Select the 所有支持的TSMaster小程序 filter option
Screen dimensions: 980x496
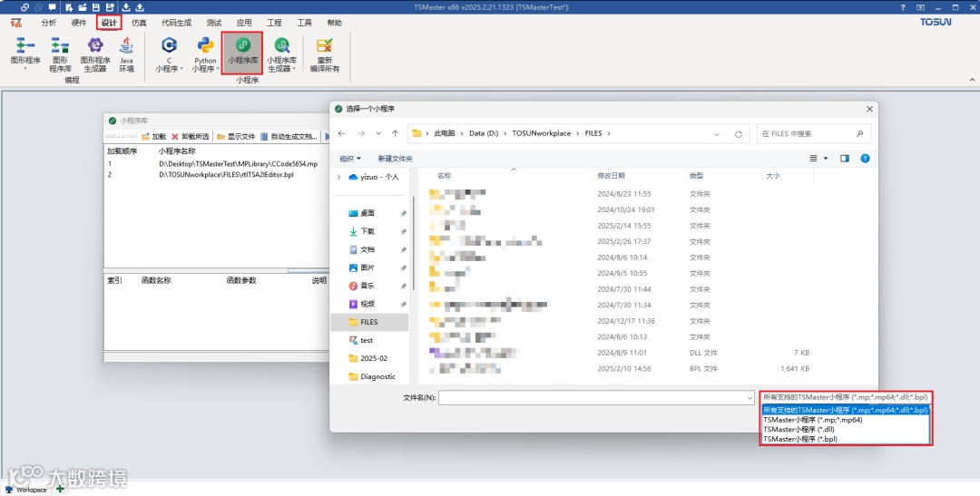(846, 411)
